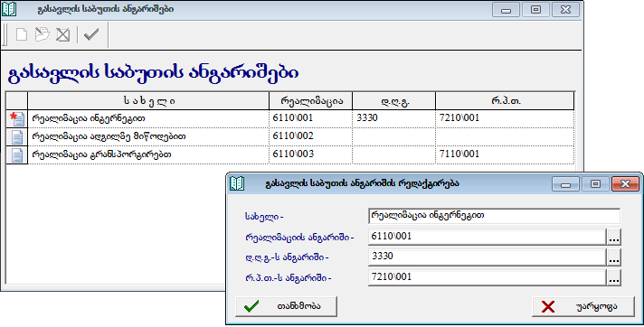
Task: Click the dialog input field showing 6110\001
Action: click(x=488, y=237)
